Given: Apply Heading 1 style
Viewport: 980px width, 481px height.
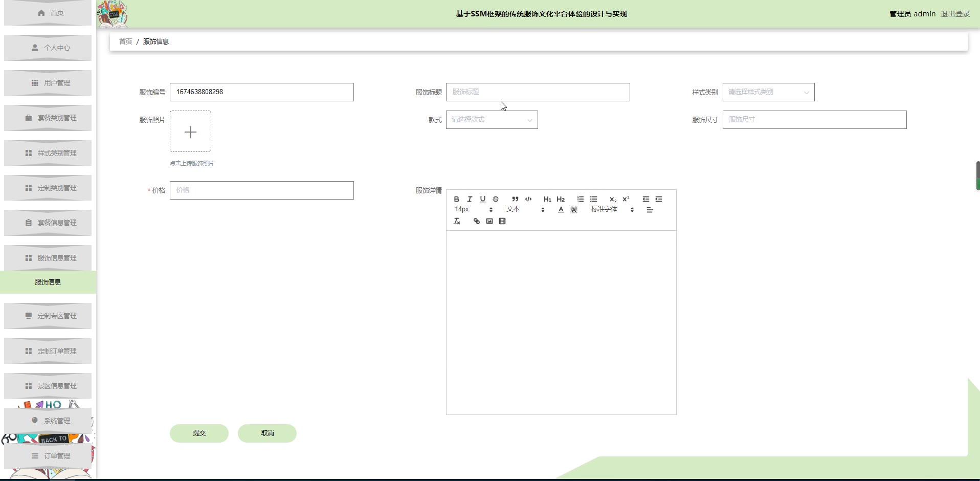Looking at the screenshot, I should point(547,199).
